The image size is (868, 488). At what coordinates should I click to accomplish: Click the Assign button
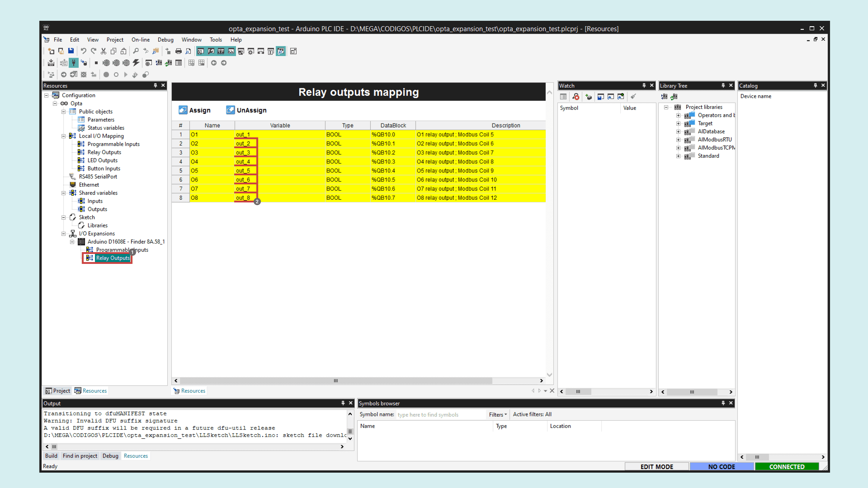(194, 110)
